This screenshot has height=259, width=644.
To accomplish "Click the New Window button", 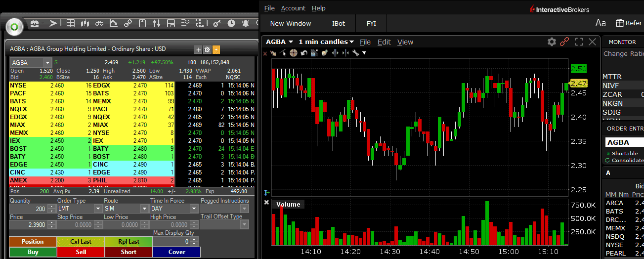I will pos(291,23).
